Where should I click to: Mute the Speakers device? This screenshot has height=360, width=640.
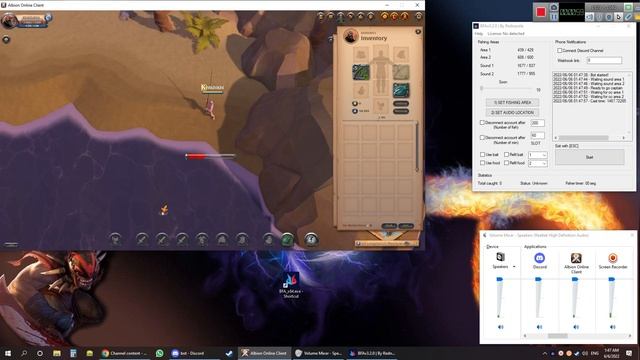coord(500,327)
